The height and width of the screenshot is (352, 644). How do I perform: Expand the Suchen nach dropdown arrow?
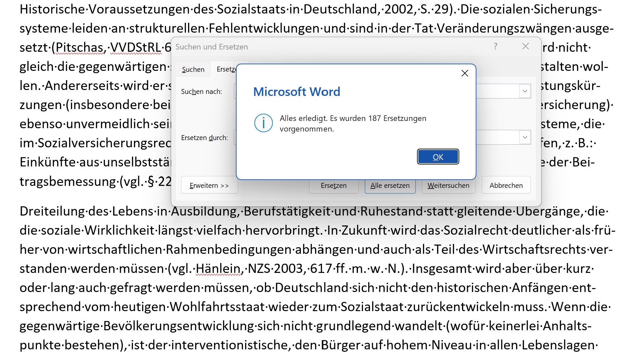[x=525, y=91]
